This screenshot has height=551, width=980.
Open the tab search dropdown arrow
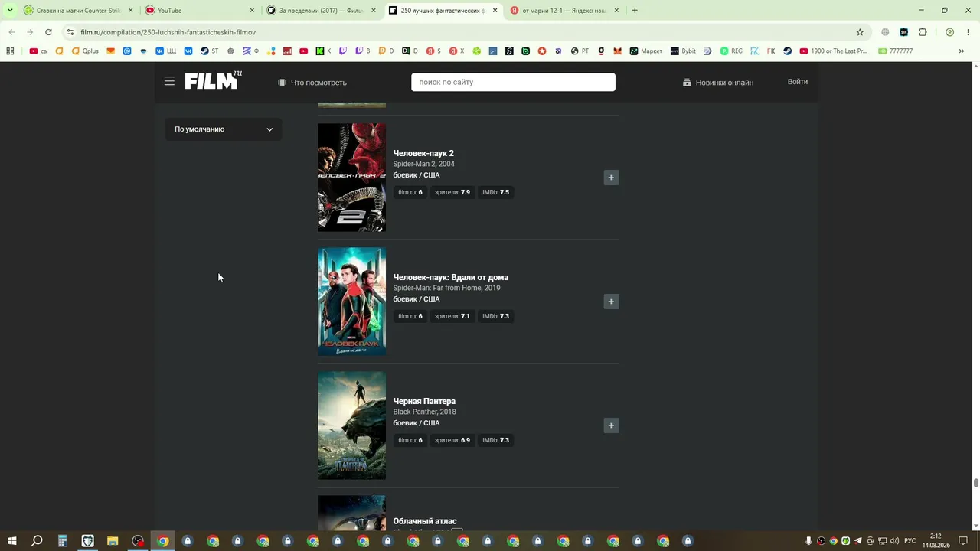click(10, 11)
